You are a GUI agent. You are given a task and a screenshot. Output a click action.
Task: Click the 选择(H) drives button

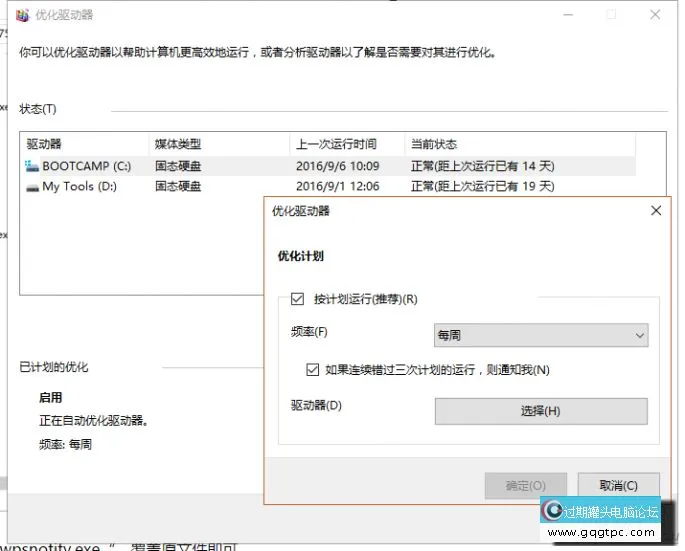[x=541, y=411]
